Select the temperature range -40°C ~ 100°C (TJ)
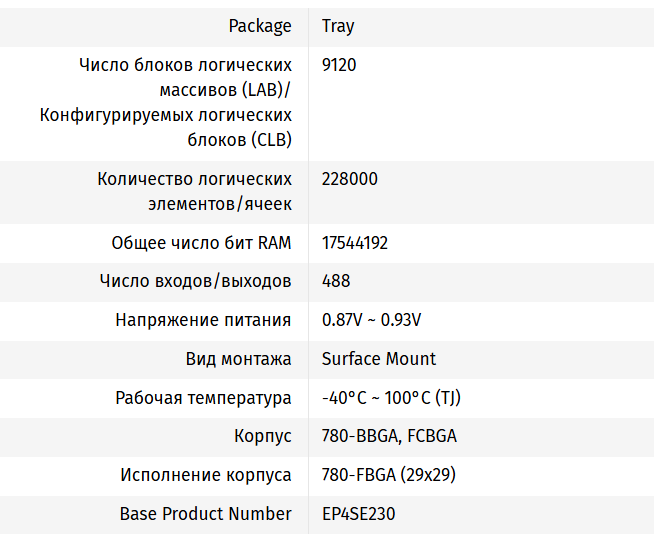Screen dimensions: 654x539 tap(391, 398)
